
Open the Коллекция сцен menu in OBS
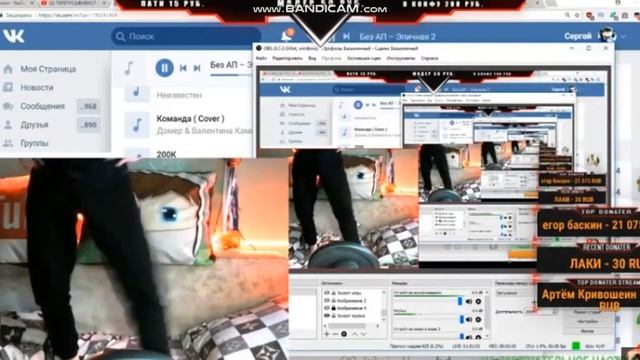point(364,58)
